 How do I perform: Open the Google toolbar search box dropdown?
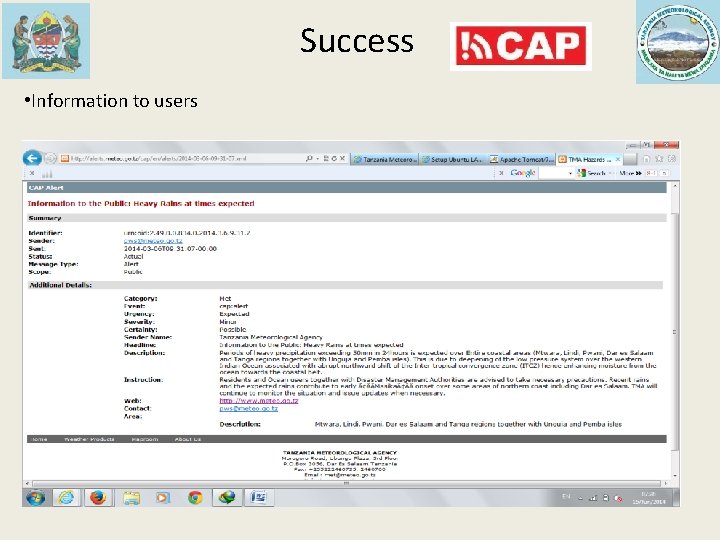tap(570, 173)
